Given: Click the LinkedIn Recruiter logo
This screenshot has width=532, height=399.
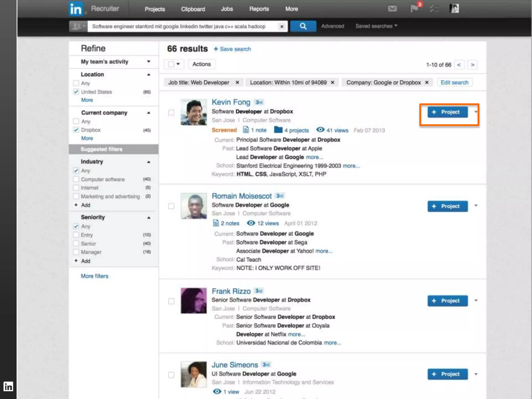Looking at the screenshot, I should click(76, 9).
